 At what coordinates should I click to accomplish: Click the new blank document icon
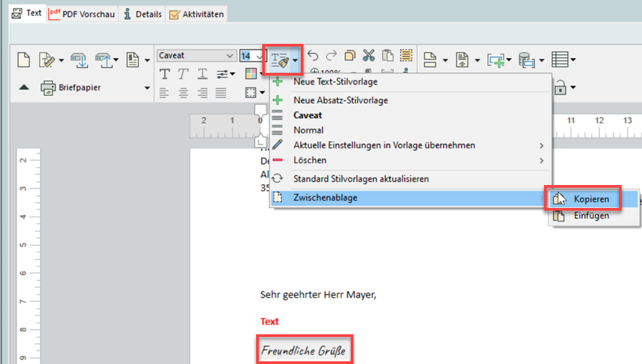pos(24,59)
